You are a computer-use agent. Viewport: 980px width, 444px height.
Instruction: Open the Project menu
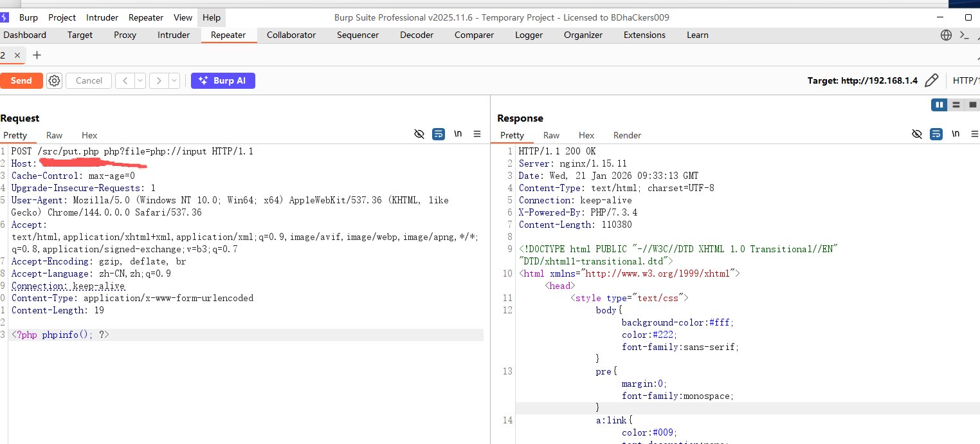pos(62,17)
